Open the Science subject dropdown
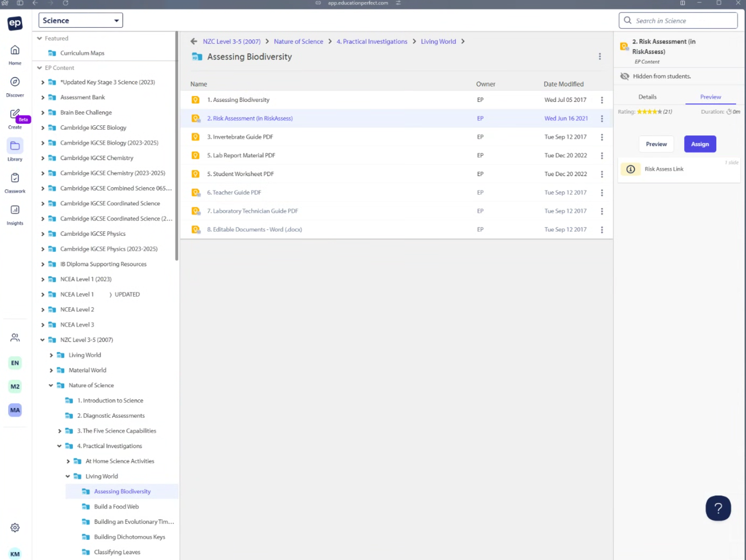Viewport: 746px width, 560px height. [x=81, y=20]
